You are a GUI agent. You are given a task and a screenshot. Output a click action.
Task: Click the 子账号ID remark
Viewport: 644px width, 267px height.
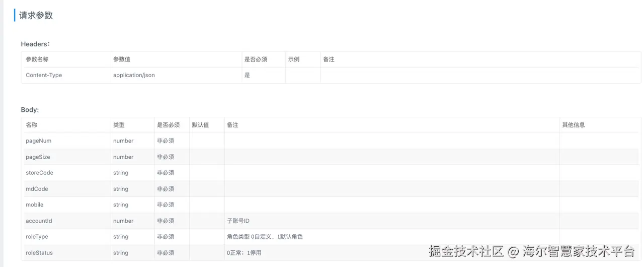pyautogui.click(x=238, y=221)
